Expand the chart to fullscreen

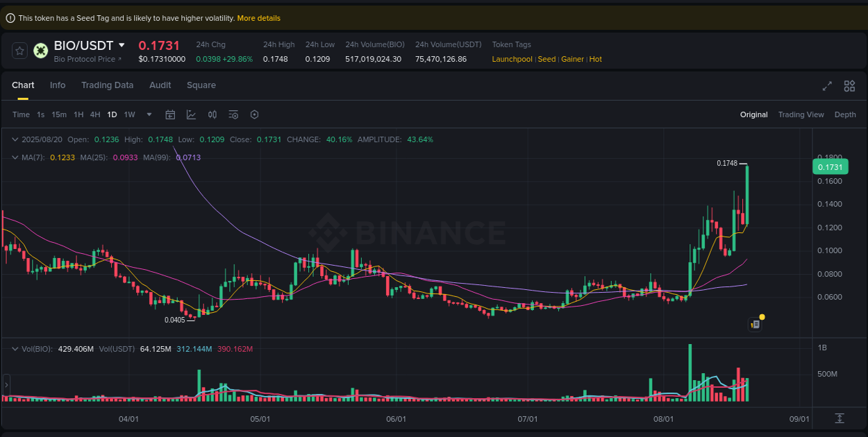tap(826, 86)
